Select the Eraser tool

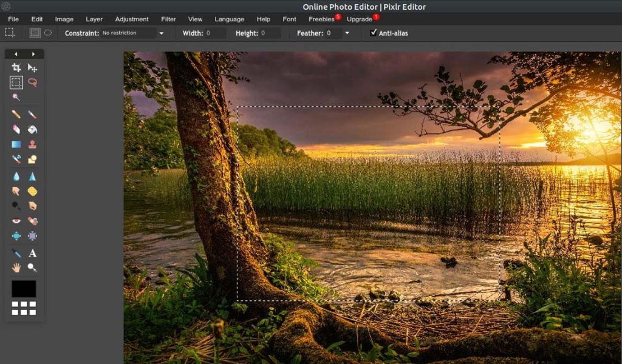[x=16, y=129]
